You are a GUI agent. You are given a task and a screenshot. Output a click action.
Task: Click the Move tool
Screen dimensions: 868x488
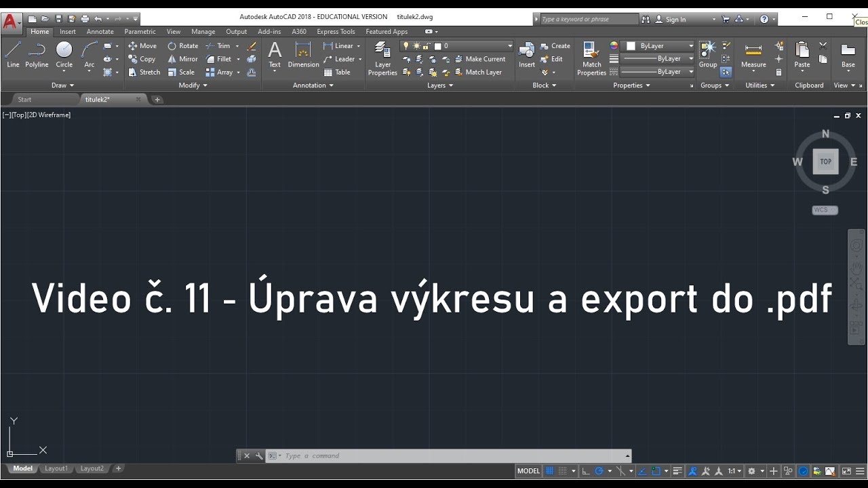(142, 46)
